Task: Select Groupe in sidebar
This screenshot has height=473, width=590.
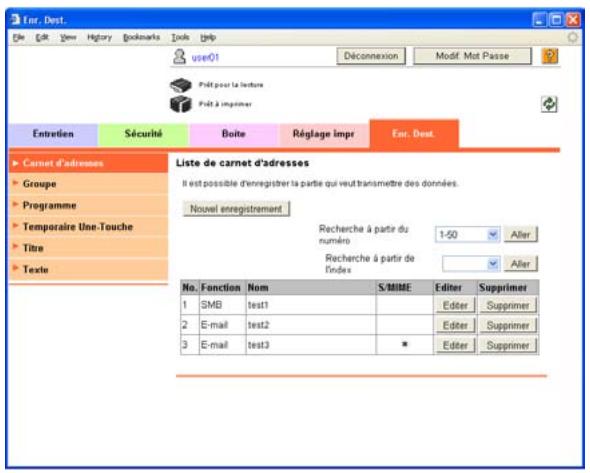Action: point(88,184)
